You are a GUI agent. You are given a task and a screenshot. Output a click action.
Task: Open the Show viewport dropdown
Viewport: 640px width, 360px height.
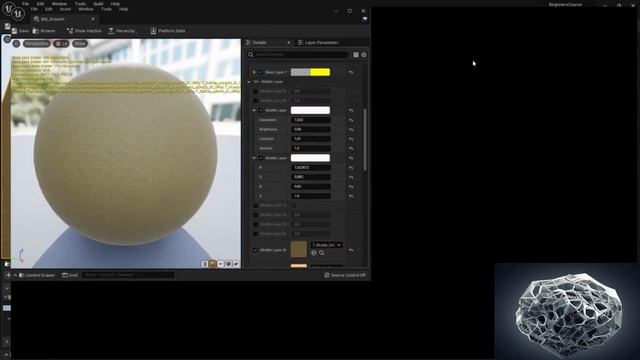click(x=80, y=44)
